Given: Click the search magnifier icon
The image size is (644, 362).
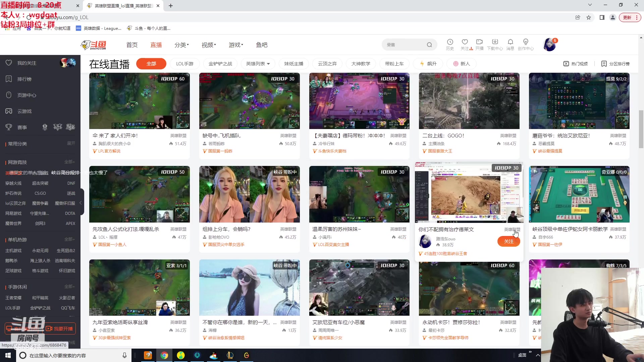Looking at the screenshot, I should [x=429, y=45].
